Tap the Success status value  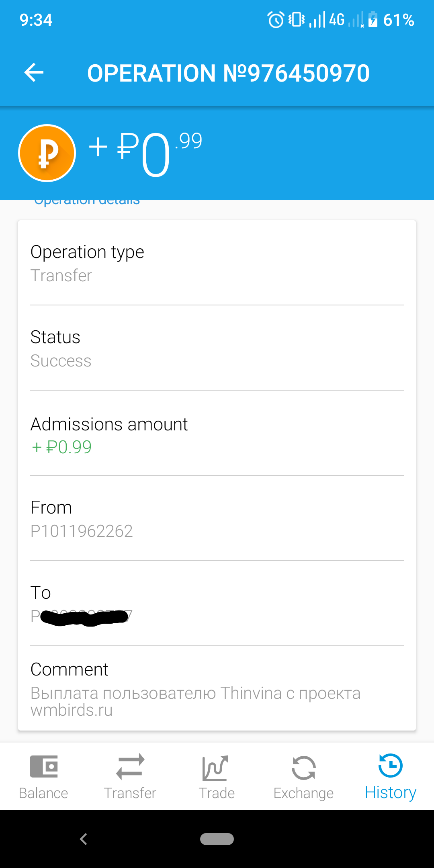click(x=61, y=361)
